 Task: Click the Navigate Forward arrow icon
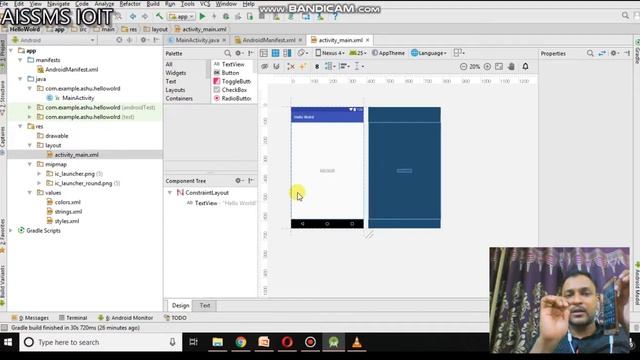pos(145,16)
